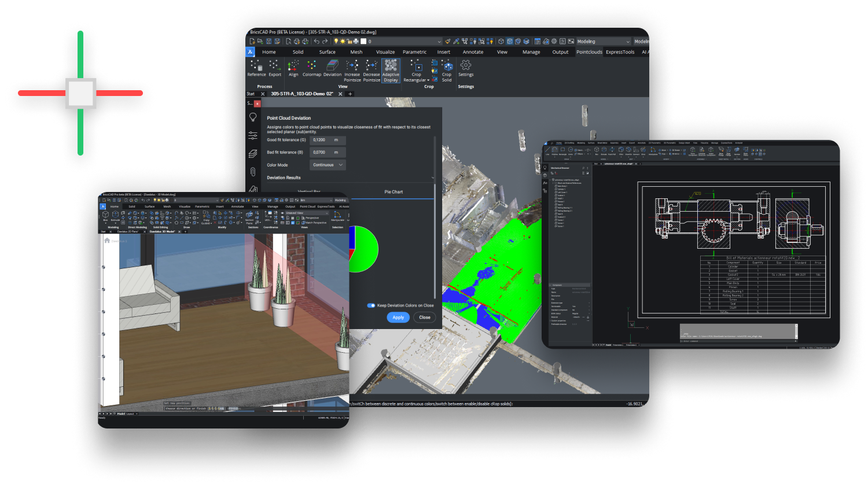
Task: Open the ExpressTools tab in center window
Action: (x=620, y=52)
